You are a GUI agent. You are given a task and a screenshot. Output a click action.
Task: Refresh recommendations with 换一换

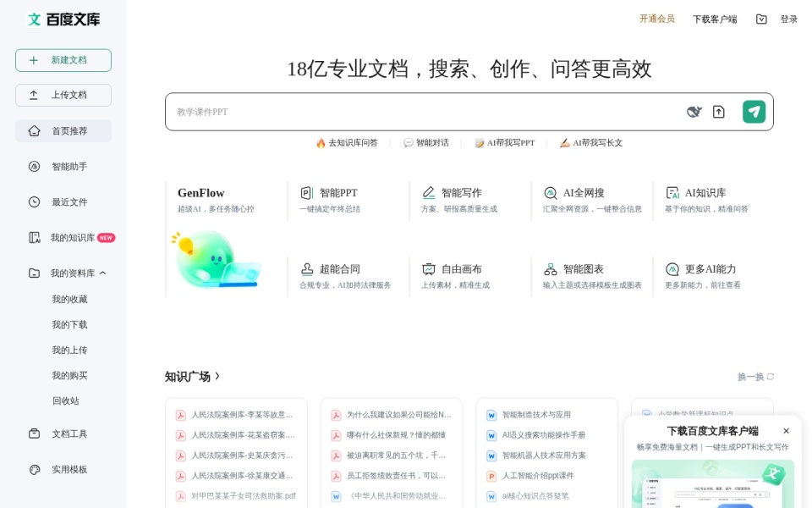[x=755, y=376]
